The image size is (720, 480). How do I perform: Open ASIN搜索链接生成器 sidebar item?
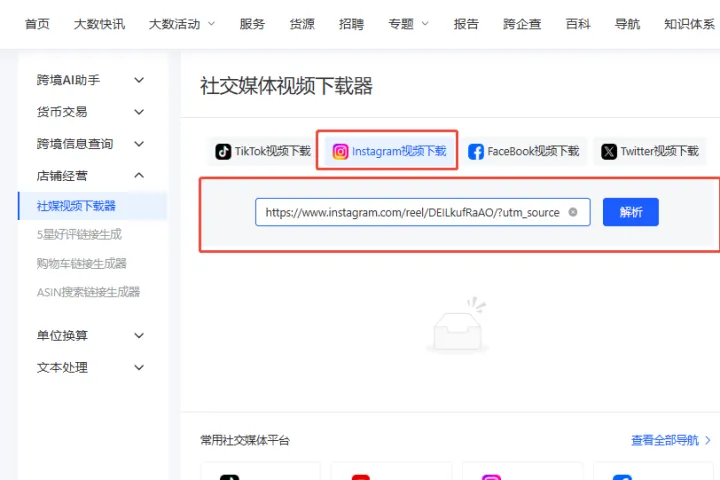point(88,292)
